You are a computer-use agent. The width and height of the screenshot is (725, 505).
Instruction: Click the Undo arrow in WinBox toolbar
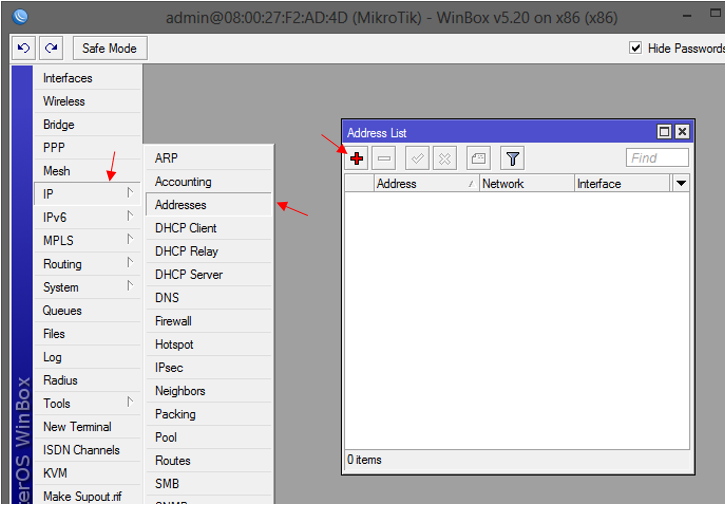(24, 48)
